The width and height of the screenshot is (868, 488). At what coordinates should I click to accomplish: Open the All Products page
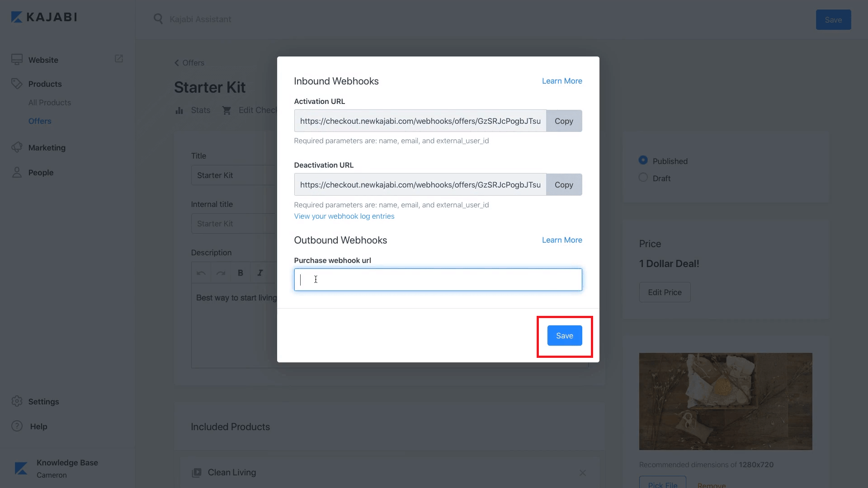(49, 102)
